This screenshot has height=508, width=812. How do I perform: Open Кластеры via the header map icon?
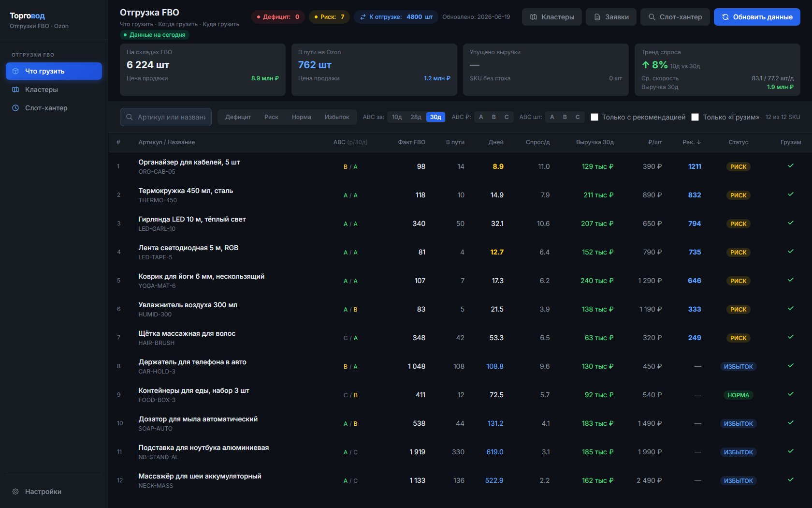(x=534, y=17)
